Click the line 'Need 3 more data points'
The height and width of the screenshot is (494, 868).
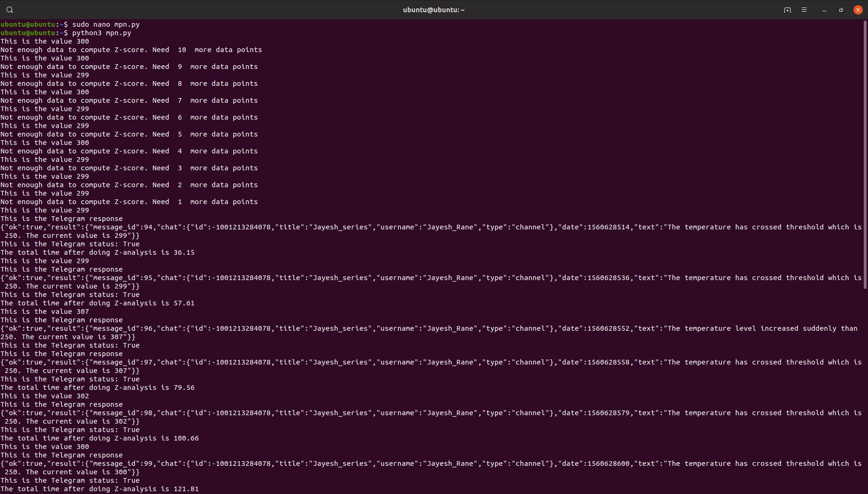coord(129,168)
